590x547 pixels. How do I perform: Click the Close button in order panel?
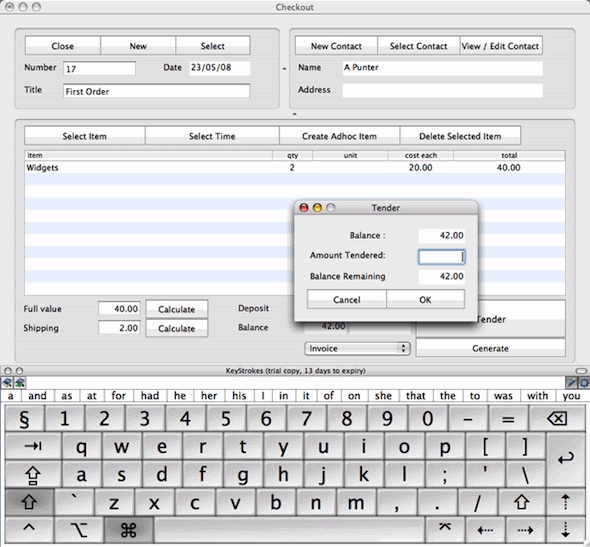[62, 46]
